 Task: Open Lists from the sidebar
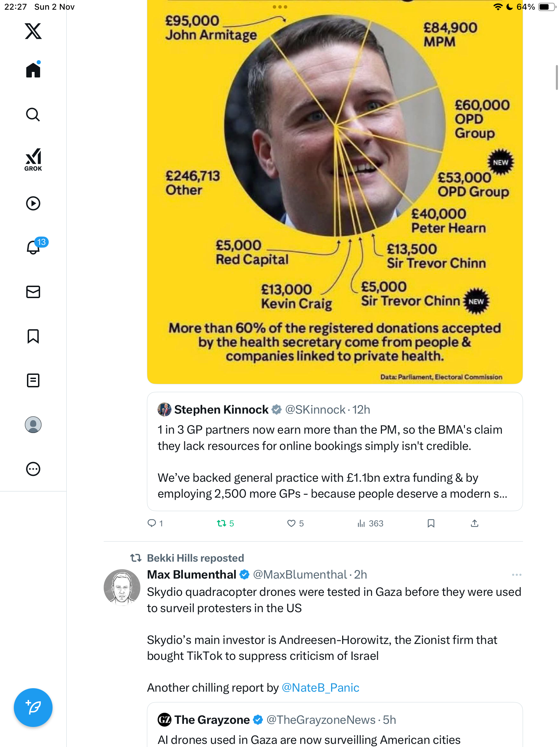tap(33, 380)
